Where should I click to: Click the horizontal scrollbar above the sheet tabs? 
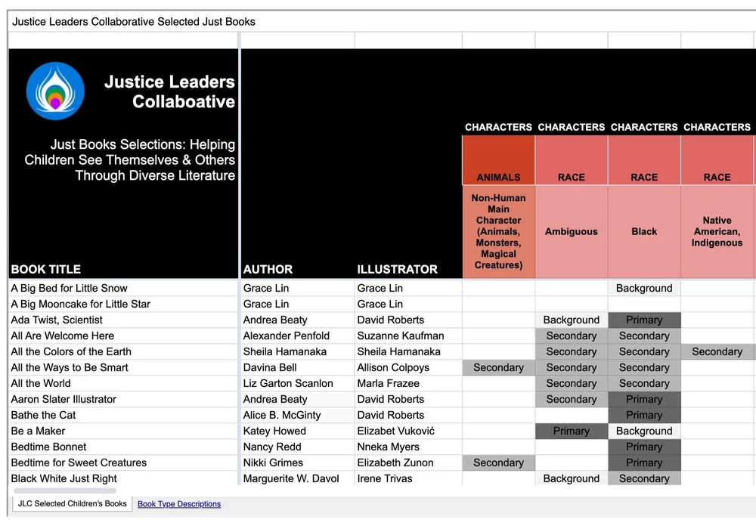(x=65, y=490)
